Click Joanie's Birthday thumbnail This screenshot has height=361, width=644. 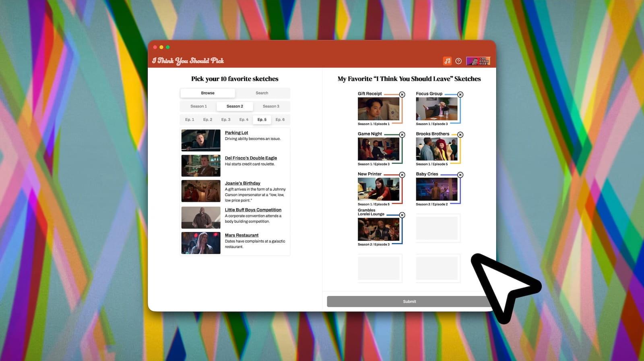pos(201,191)
